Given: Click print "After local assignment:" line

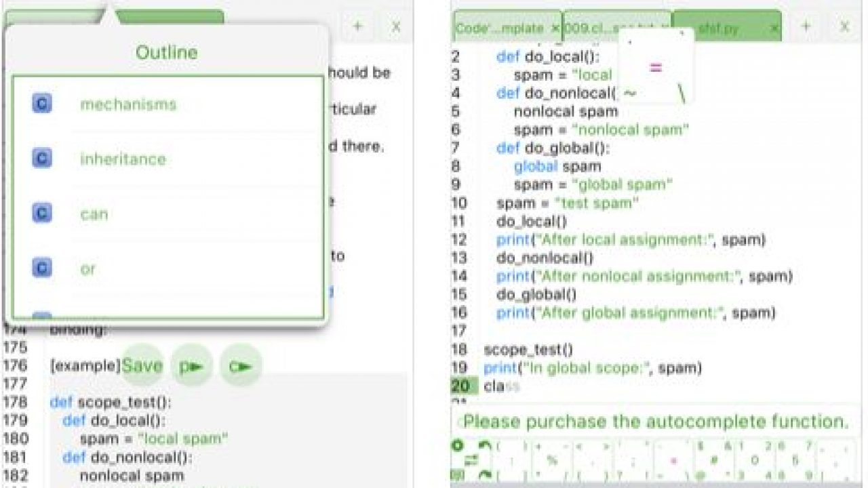Looking at the screenshot, I should [x=631, y=239].
